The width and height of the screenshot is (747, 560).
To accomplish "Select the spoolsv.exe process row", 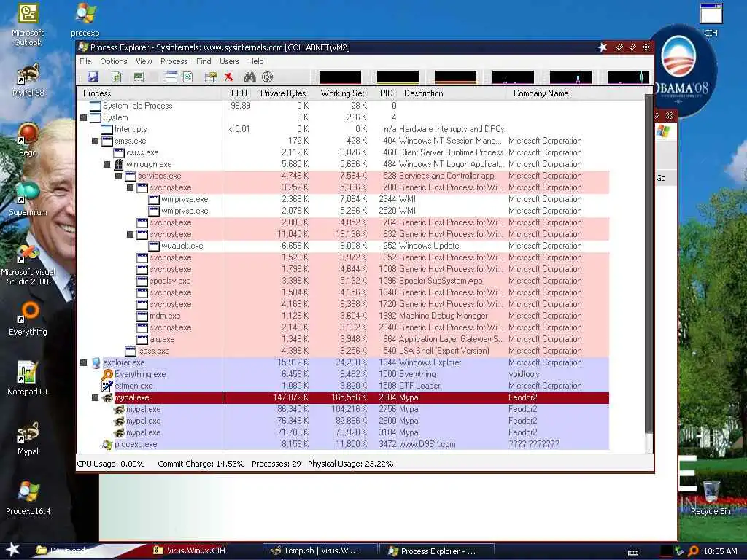I will pos(343,281).
